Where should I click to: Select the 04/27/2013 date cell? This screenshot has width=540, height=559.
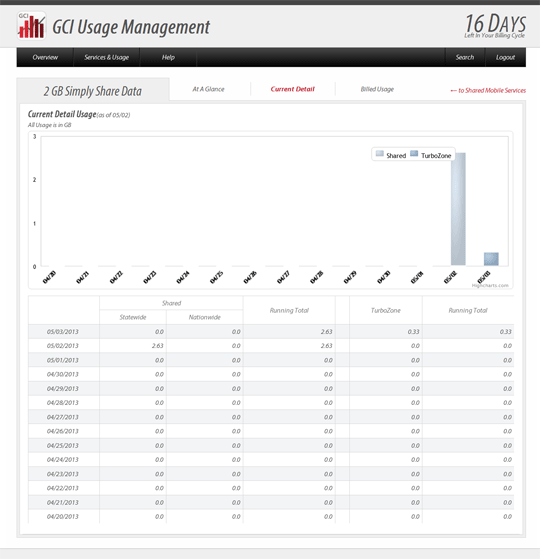pyautogui.click(x=63, y=417)
